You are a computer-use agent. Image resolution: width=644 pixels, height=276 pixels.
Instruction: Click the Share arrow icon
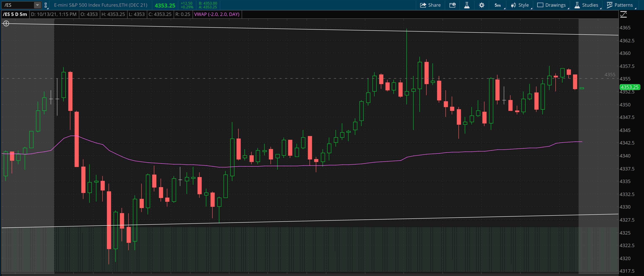pyautogui.click(x=423, y=5)
